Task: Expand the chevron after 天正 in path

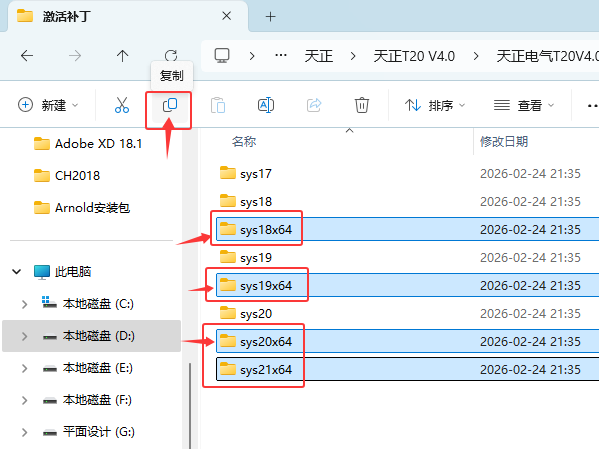Action: [353, 56]
